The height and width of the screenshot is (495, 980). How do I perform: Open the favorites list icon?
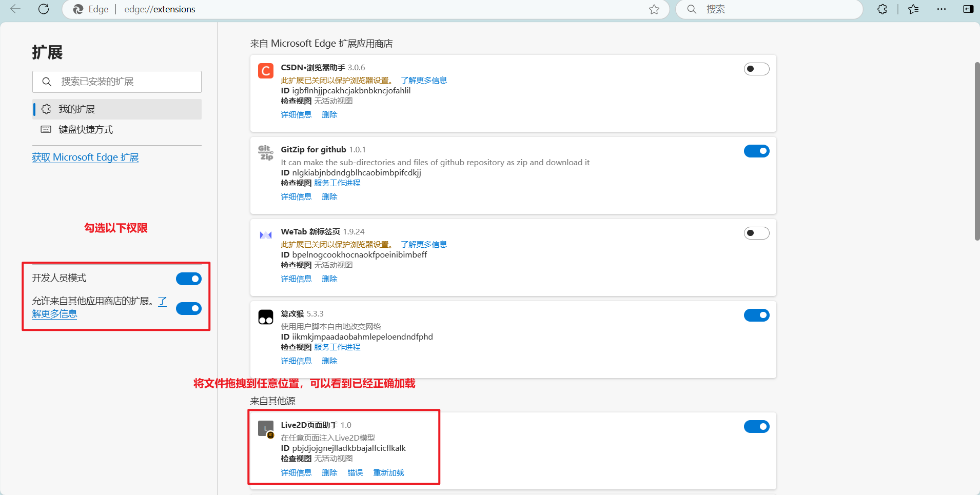[x=913, y=9]
